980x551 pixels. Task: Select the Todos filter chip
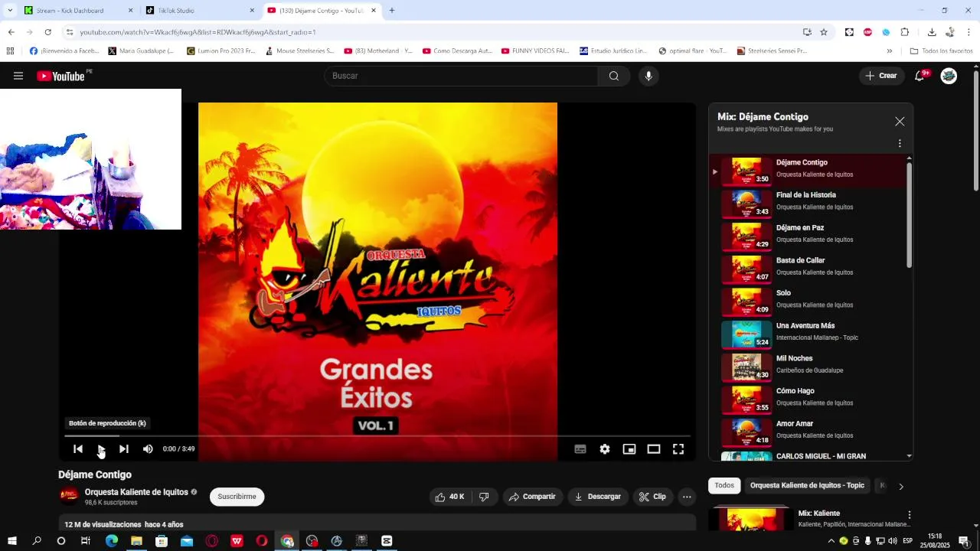click(724, 485)
